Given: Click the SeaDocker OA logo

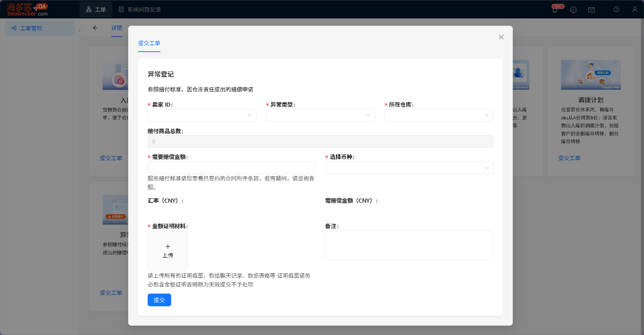Looking at the screenshot, I should [x=27, y=9].
